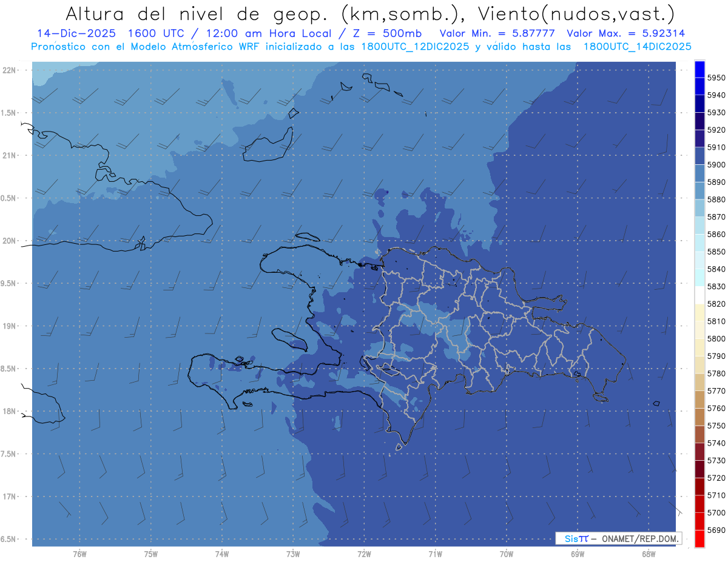Click the bright red swatch below 5690
The image size is (728, 562).
point(699,538)
